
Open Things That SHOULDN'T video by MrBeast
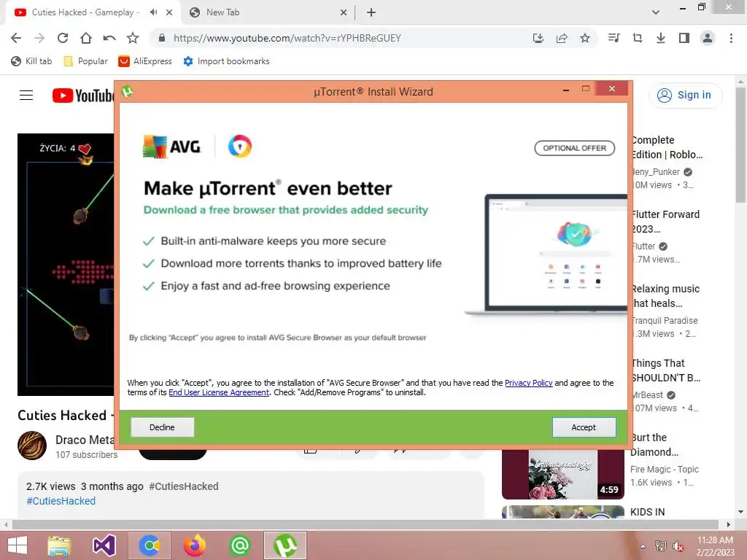coord(665,370)
